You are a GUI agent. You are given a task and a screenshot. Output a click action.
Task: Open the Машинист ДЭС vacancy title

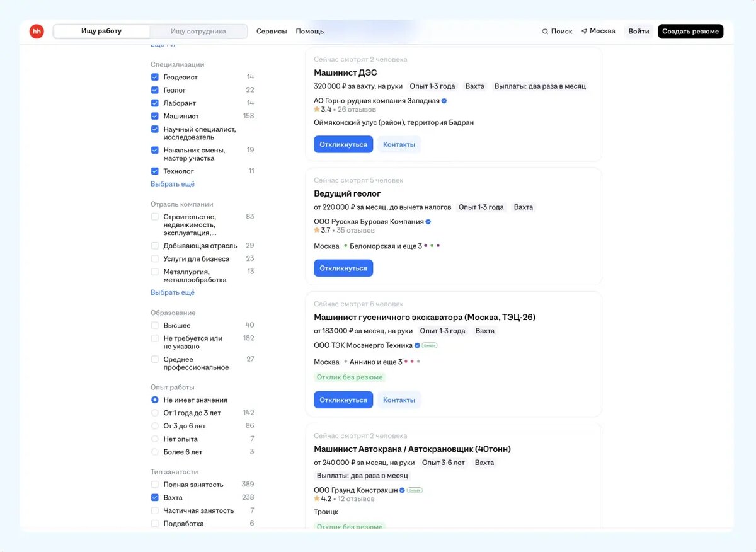coord(345,73)
